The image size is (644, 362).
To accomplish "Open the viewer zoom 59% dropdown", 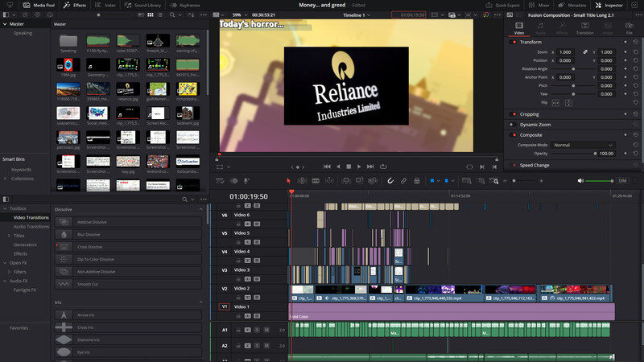I will [239, 14].
